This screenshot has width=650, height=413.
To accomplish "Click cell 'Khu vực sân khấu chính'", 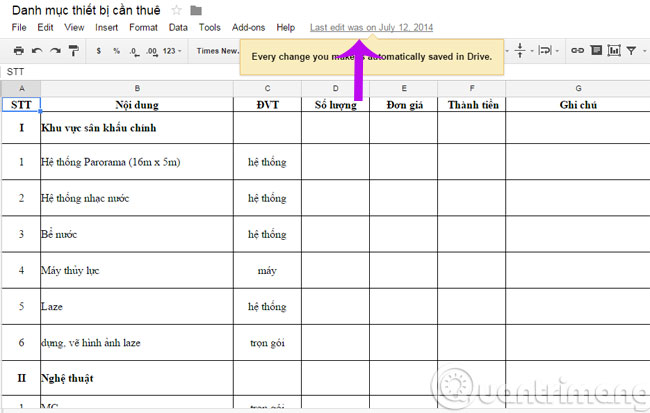I will pos(137,128).
